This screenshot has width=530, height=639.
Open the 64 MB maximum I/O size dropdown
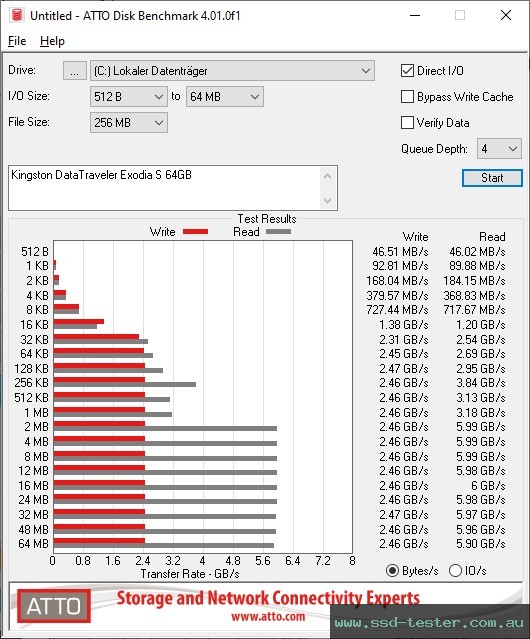225,97
